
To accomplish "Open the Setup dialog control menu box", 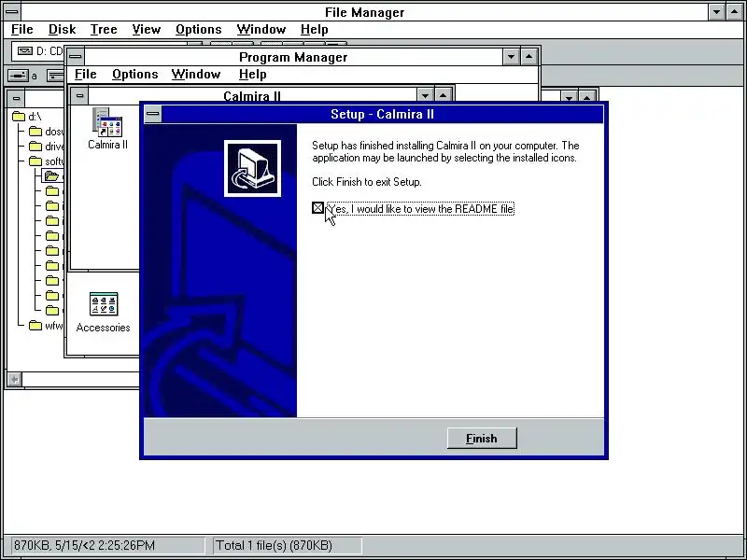I will pos(153,114).
